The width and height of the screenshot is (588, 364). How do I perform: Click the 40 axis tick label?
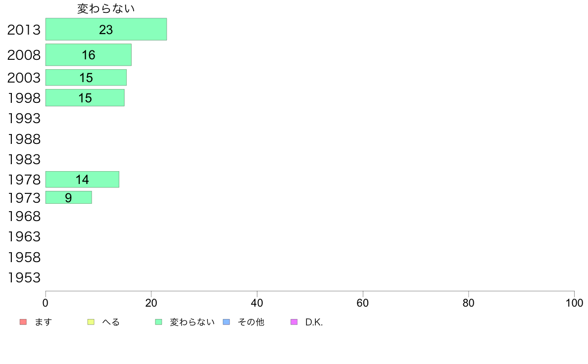point(257,303)
